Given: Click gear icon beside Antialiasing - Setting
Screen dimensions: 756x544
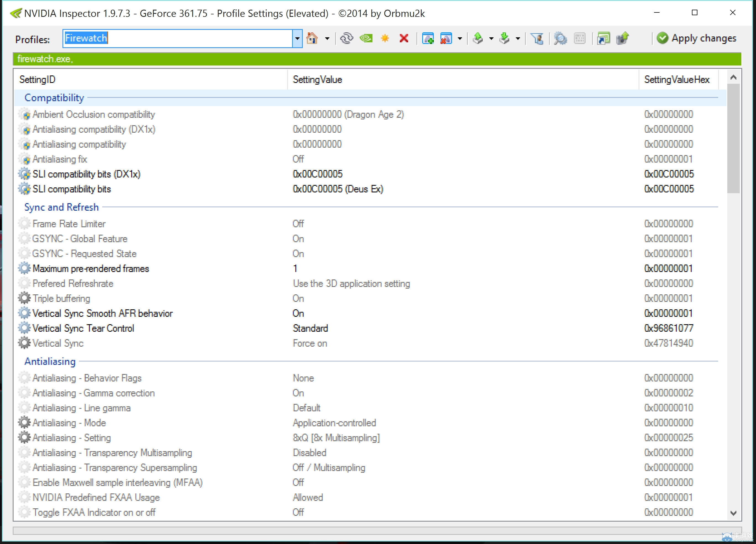Looking at the screenshot, I should pos(24,438).
